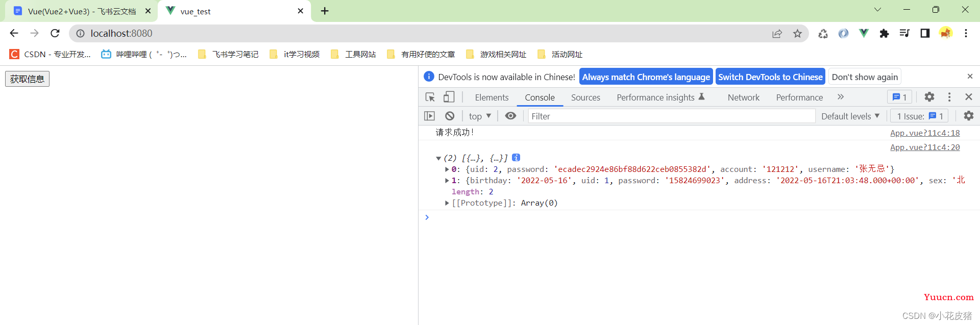
Task: Focus the console Filter input field
Action: 671,116
